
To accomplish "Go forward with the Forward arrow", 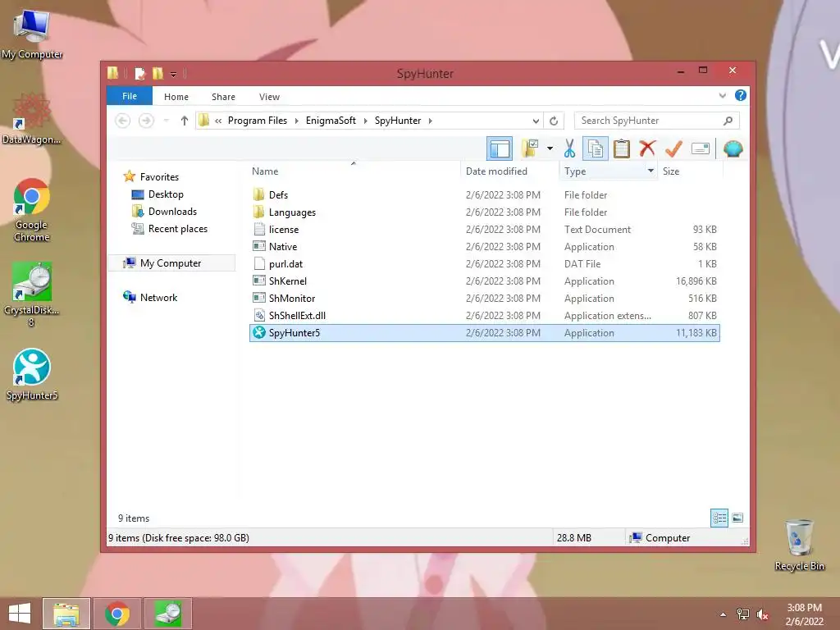I will click(x=146, y=121).
